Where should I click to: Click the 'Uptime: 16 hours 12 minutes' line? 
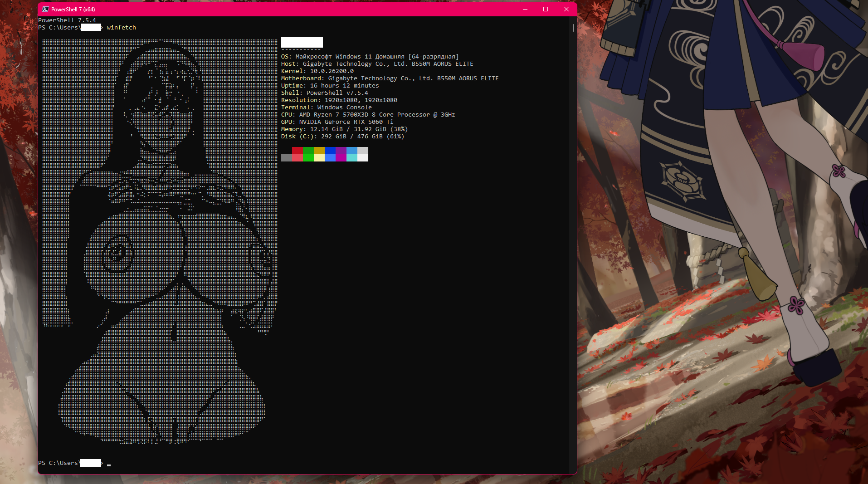tap(330, 86)
